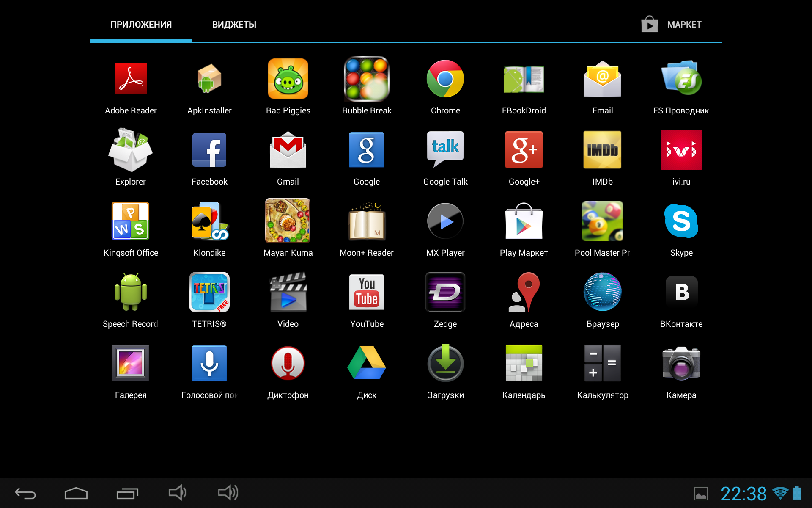
Task: Open the ВКонтакте app
Action: 681,292
